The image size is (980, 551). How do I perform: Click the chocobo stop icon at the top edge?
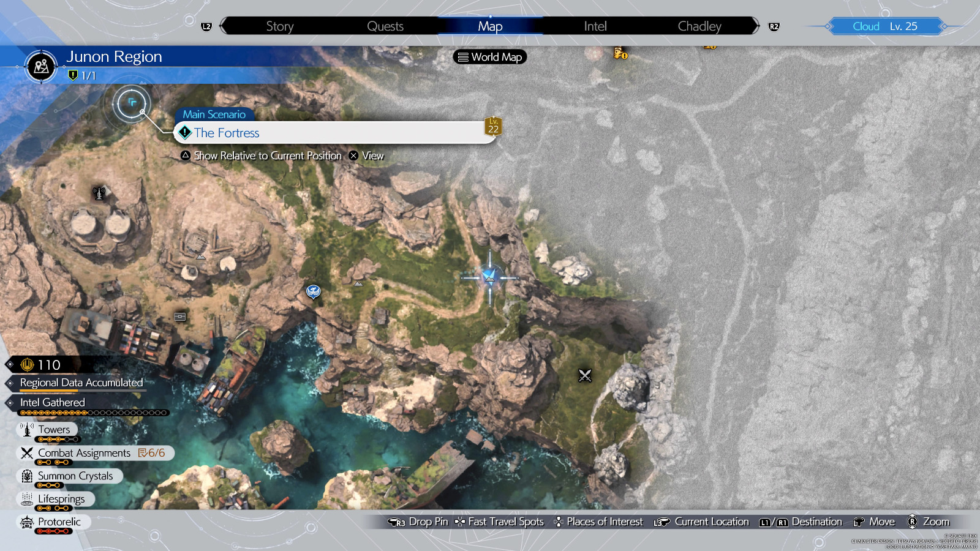(619, 53)
